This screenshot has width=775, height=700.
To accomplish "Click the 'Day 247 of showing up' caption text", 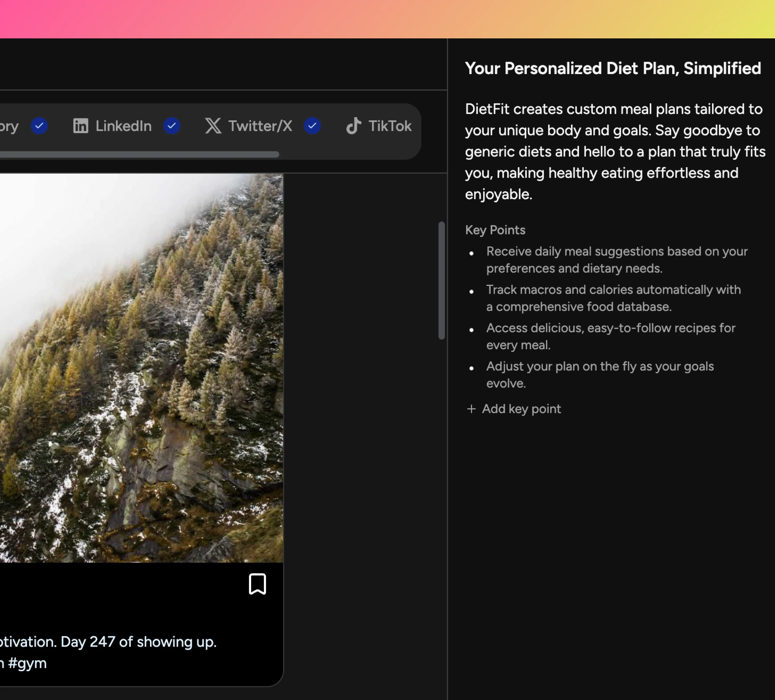I will coord(138,642).
